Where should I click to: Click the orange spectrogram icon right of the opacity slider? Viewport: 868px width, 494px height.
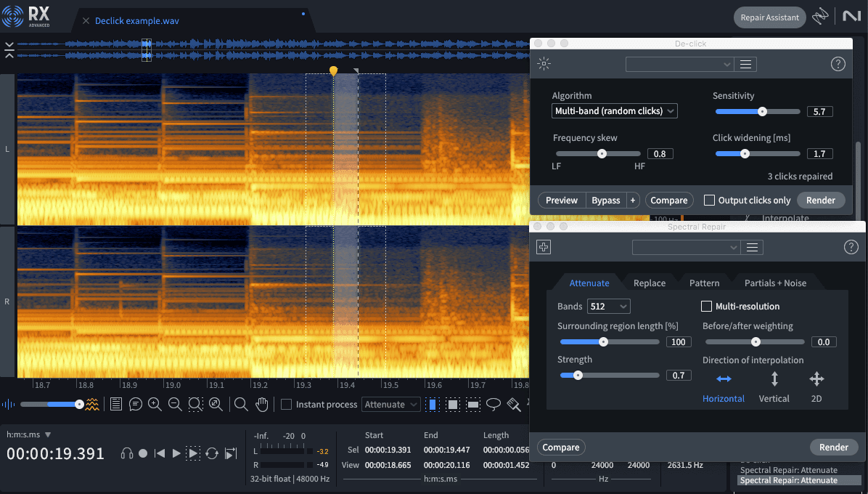(x=92, y=405)
